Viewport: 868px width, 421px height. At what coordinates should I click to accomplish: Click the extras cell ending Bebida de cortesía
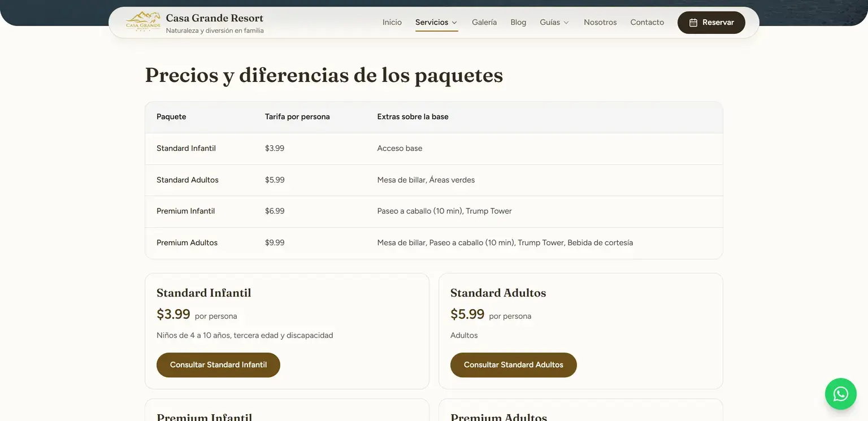[505, 243]
